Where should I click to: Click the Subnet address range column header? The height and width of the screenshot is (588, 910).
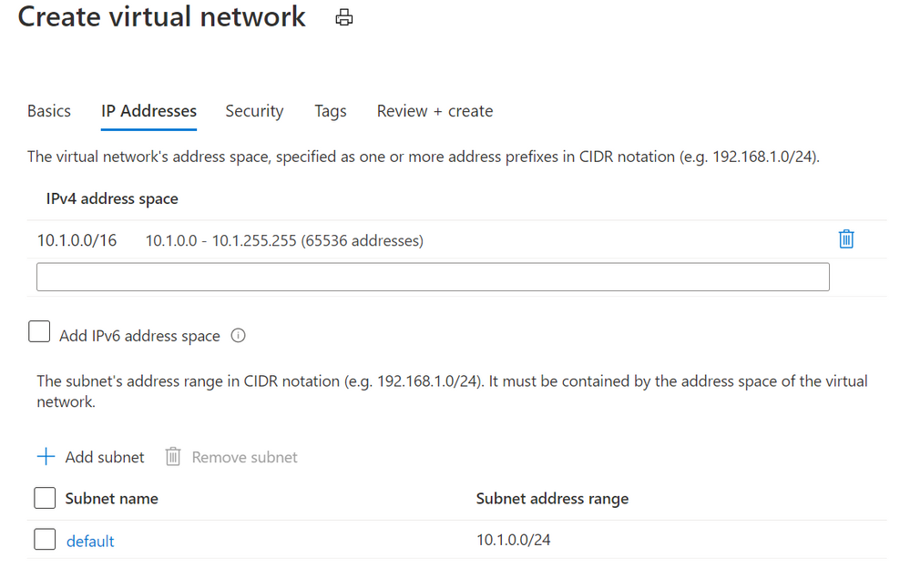click(x=551, y=498)
